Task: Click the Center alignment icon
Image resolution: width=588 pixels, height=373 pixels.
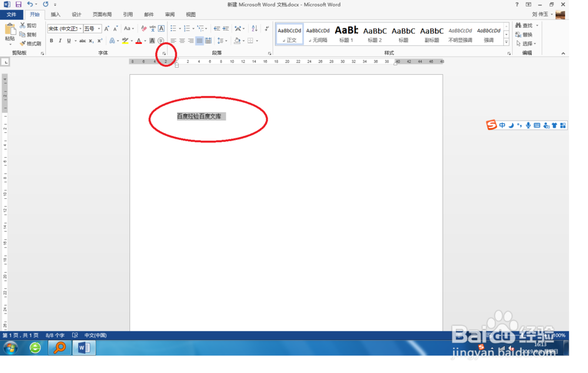Action: (182, 41)
